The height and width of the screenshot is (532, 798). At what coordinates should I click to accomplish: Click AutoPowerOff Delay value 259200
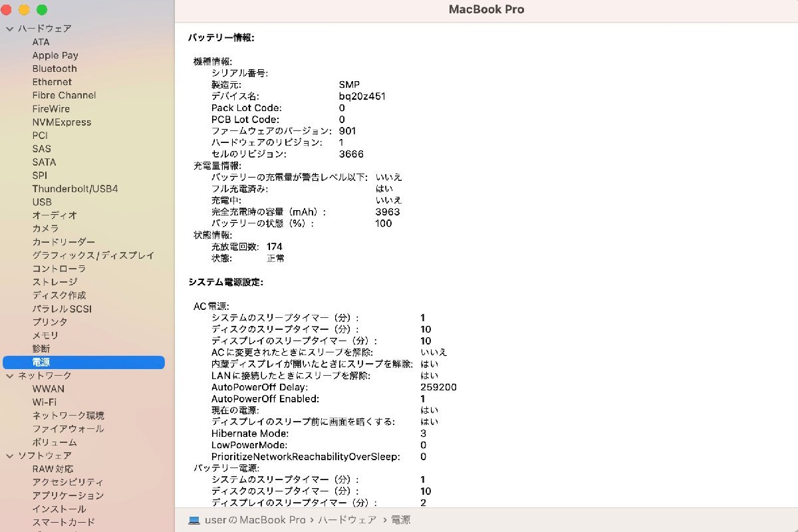pyautogui.click(x=439, y=387)
